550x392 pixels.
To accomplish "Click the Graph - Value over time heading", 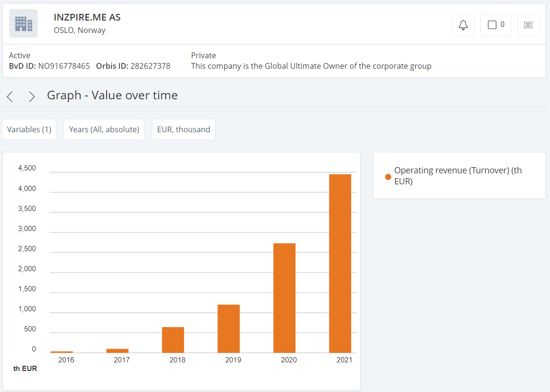I will 112,95.
